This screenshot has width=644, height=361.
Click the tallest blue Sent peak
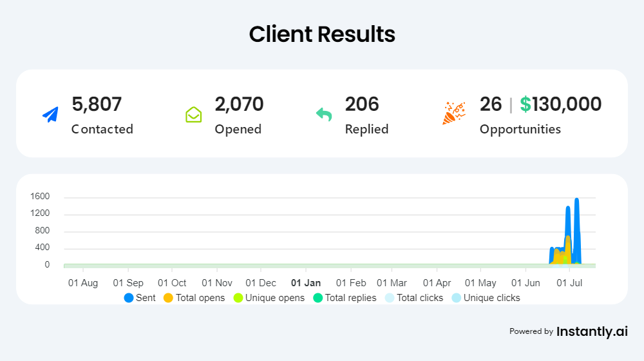576,201
